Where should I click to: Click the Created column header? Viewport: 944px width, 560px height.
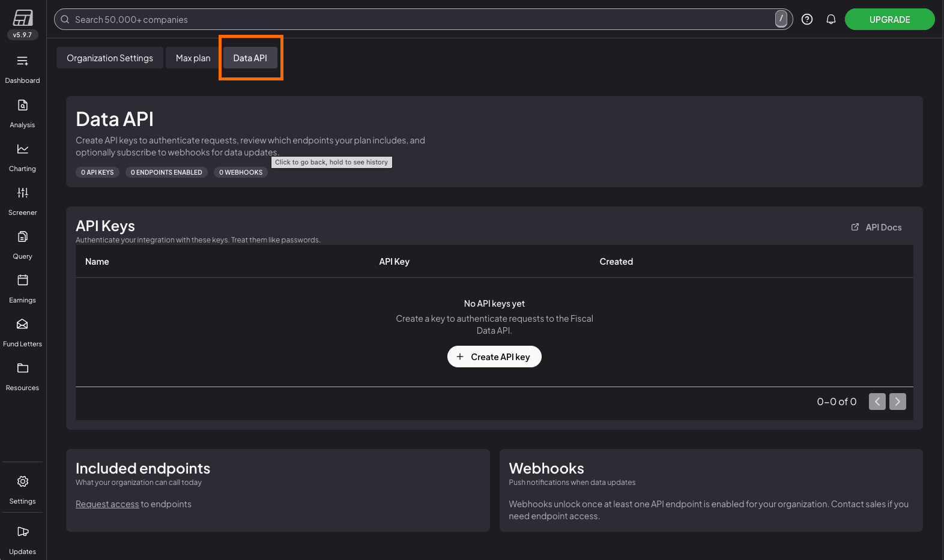coord(616,262)
